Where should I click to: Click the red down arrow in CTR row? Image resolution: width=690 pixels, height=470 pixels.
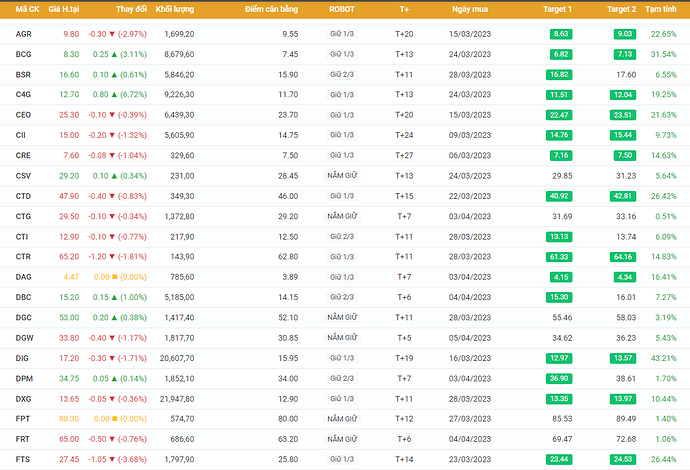(114, 257)
